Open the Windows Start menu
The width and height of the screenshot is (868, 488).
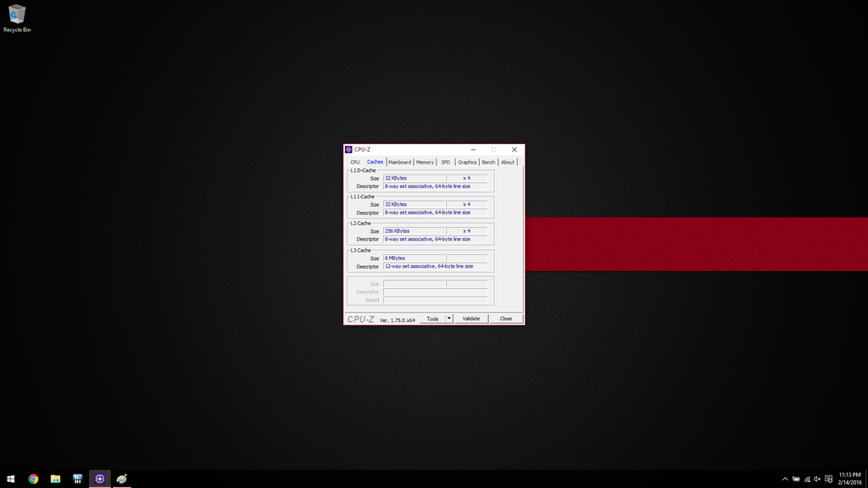pos(10,480)
